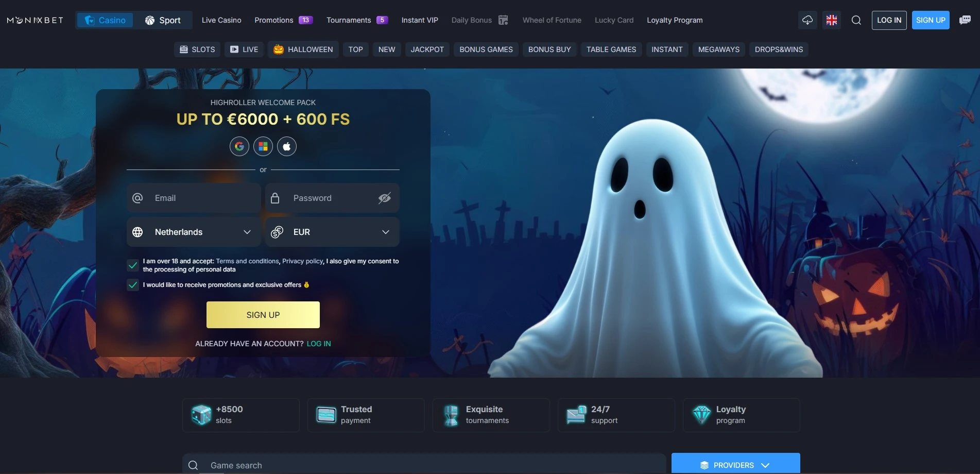Click the Email input field
Viewport: 980px width, 474px height.
pyautogui.click(x=193, y=197)
